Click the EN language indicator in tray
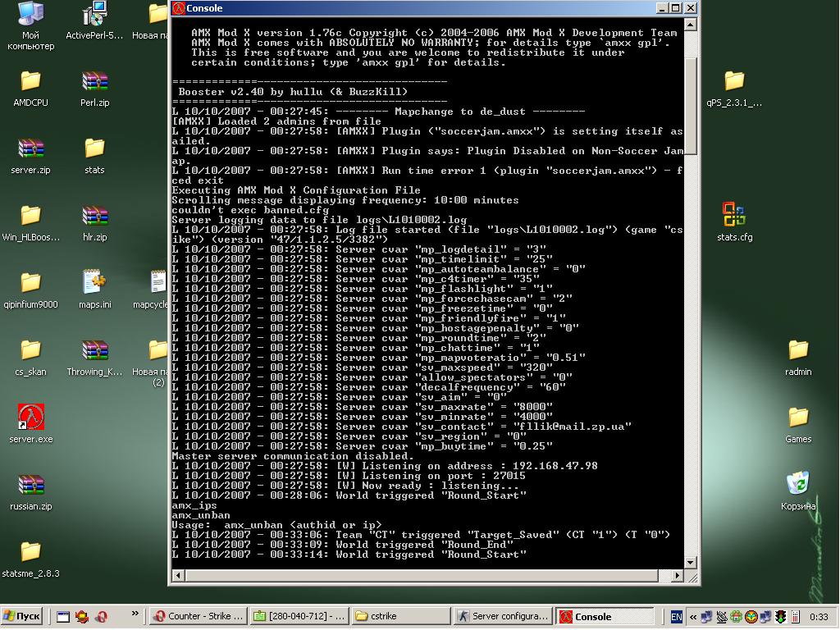 pos(677,617)
